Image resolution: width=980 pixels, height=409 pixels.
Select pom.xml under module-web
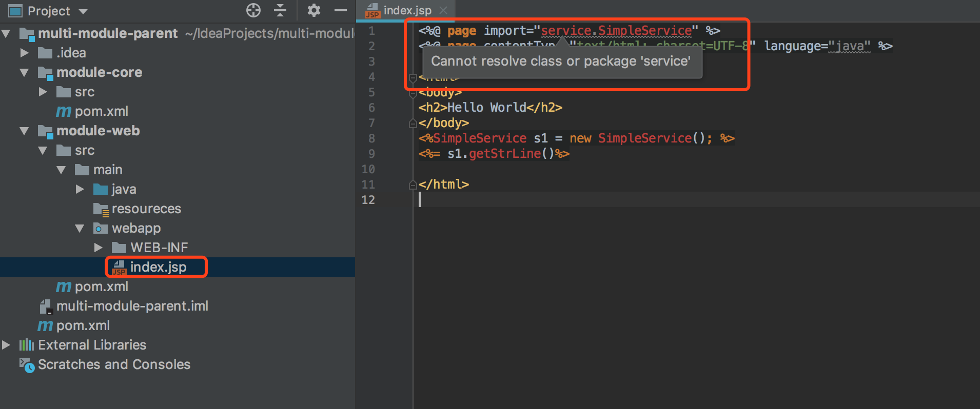pos(102,287)
